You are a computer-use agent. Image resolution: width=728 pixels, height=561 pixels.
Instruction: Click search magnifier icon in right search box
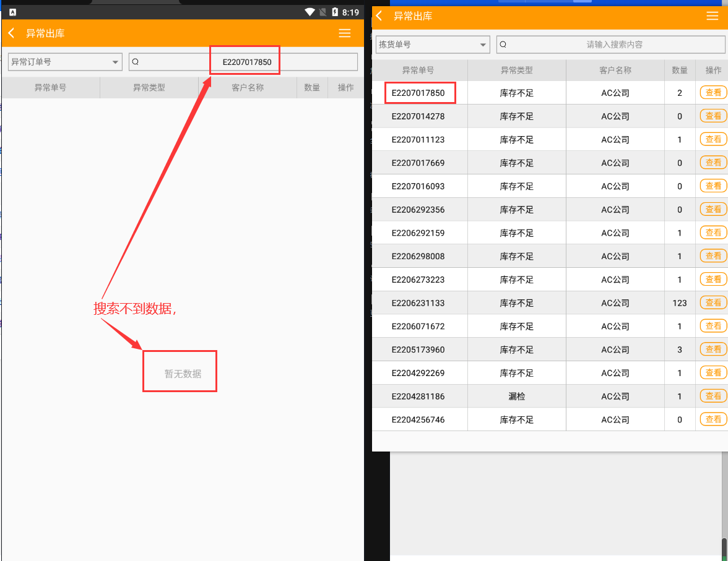[x=503, y=45]
